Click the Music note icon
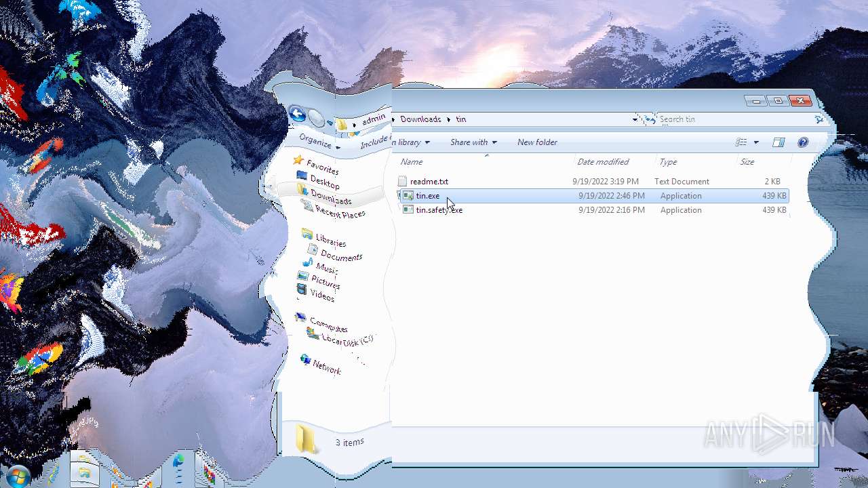The image size is (868, 488). (308, 262)
